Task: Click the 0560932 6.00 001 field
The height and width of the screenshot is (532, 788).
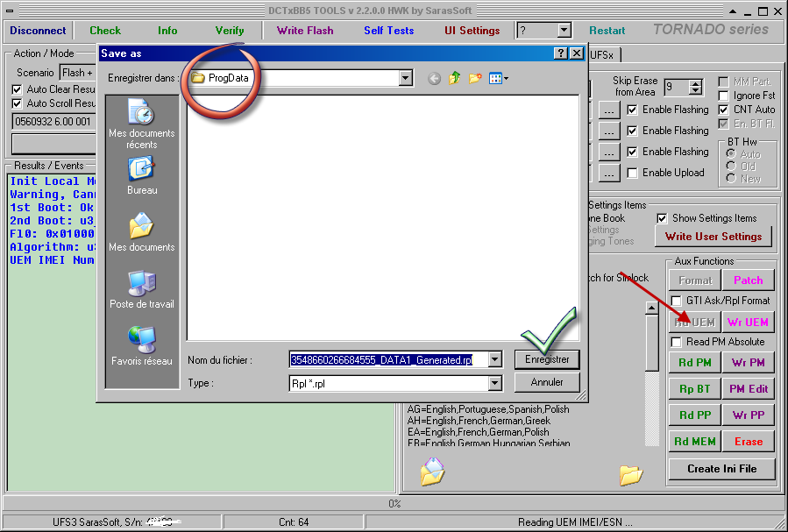Action: point(53,122)
